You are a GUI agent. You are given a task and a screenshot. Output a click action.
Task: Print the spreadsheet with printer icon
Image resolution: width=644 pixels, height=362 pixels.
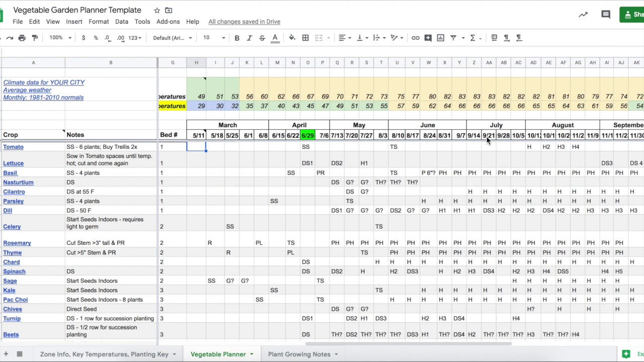pos(22,38)
